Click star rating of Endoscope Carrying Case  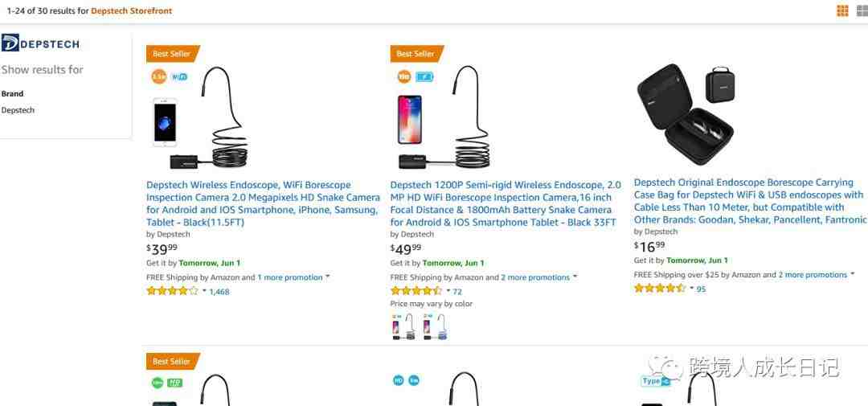pos(659,289)
